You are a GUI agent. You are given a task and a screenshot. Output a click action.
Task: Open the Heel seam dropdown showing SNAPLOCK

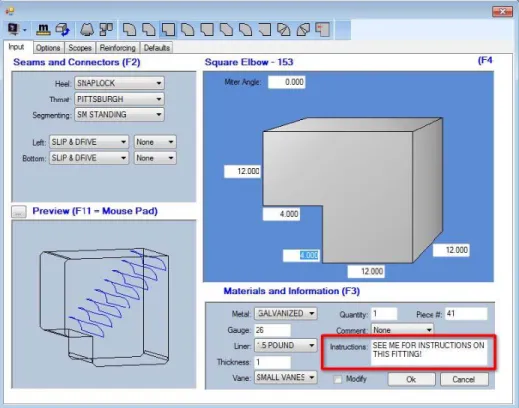pos(119,83)
